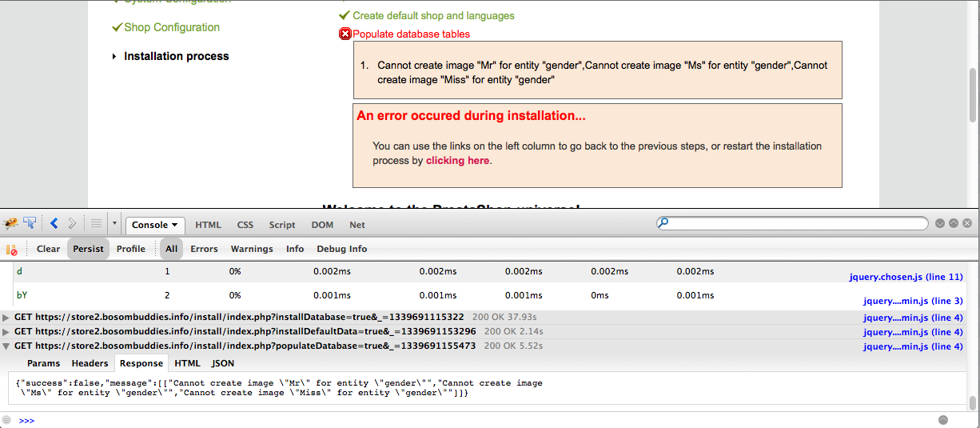Open the jquery.chosen.js (line 11) source link
The width and height of the screenshot is (980, 428).
[906, 277]
